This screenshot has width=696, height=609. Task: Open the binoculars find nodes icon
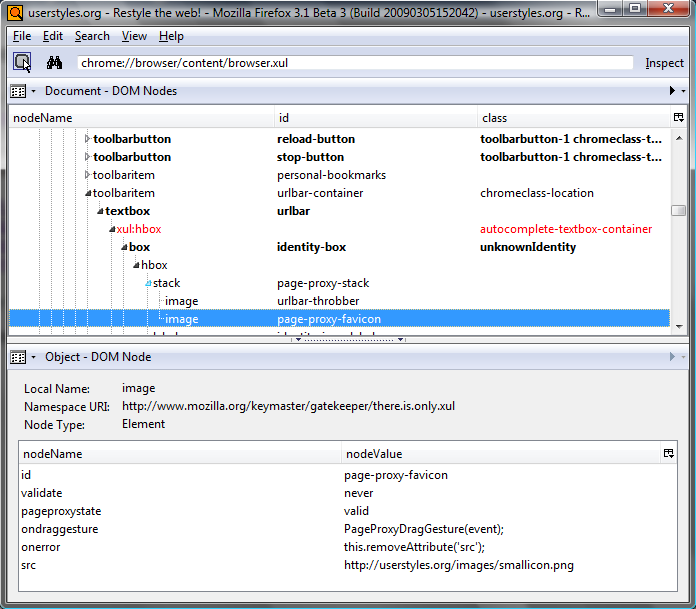54,62
